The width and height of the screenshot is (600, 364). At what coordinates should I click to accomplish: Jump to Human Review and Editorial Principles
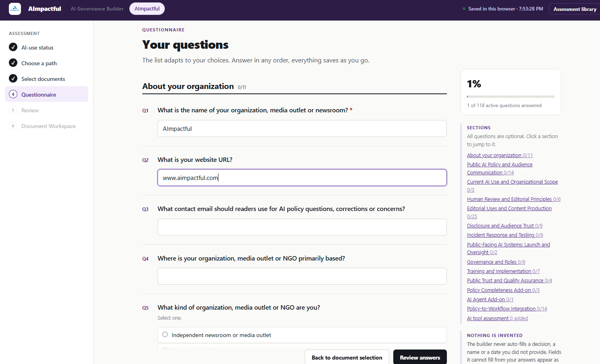tap(514, 199)
